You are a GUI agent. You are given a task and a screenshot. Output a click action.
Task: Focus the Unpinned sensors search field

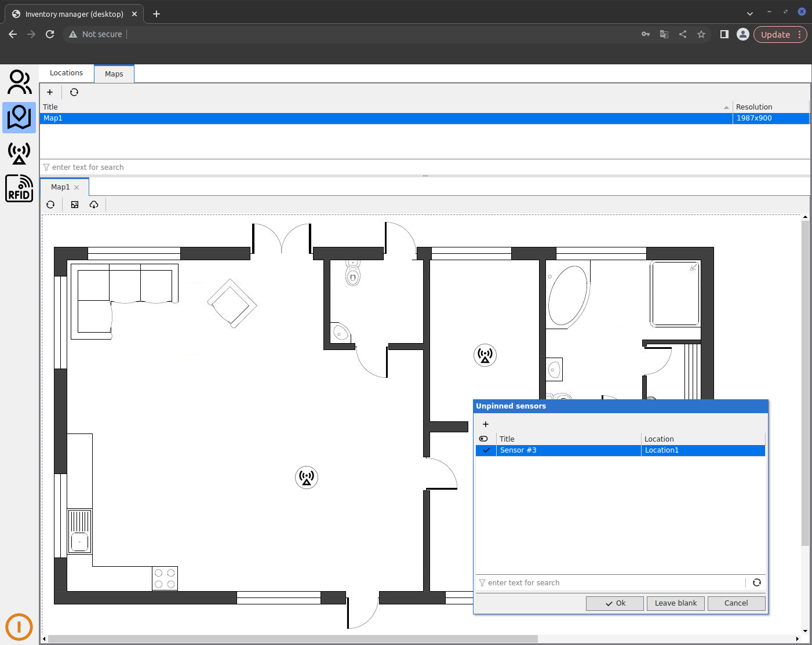[611, 583]
